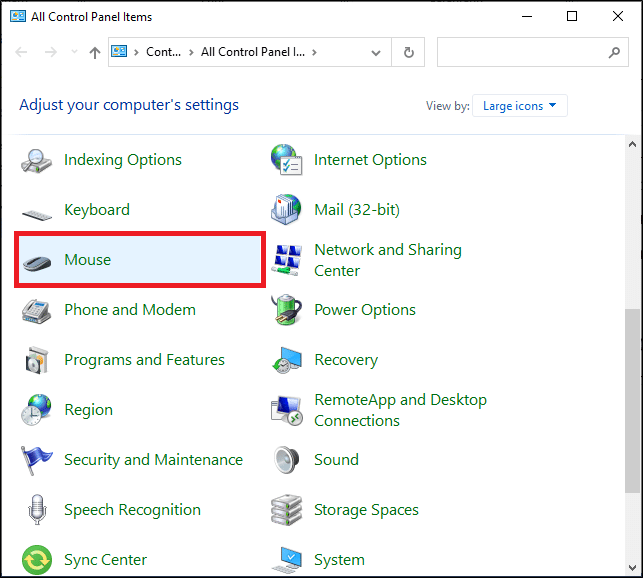
Task: Go up one level with Up arrow
Action: pyautogui.click(x=95, y=53)
